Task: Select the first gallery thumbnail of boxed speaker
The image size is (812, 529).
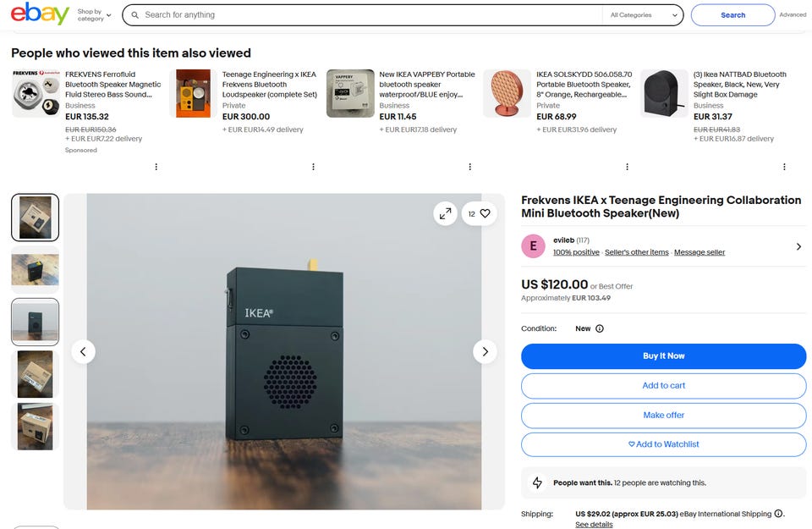Action: tap(36, 218)
